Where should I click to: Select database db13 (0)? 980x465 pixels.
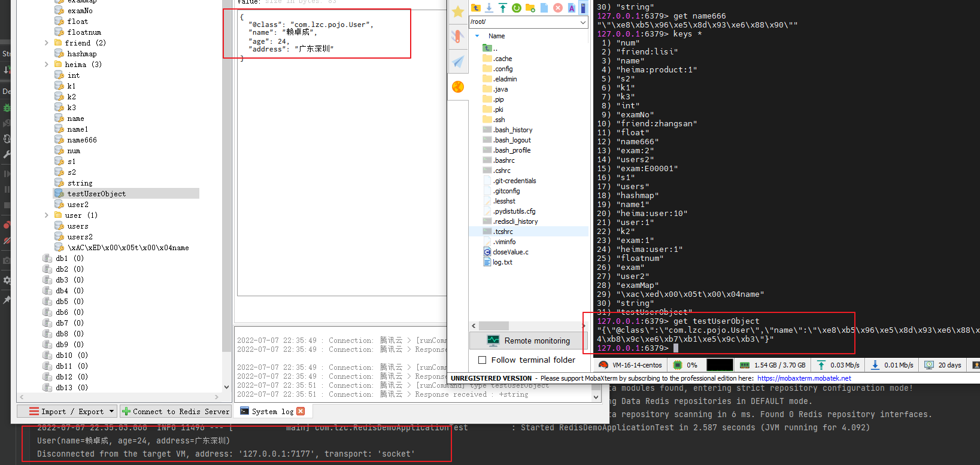click(72, 388)
